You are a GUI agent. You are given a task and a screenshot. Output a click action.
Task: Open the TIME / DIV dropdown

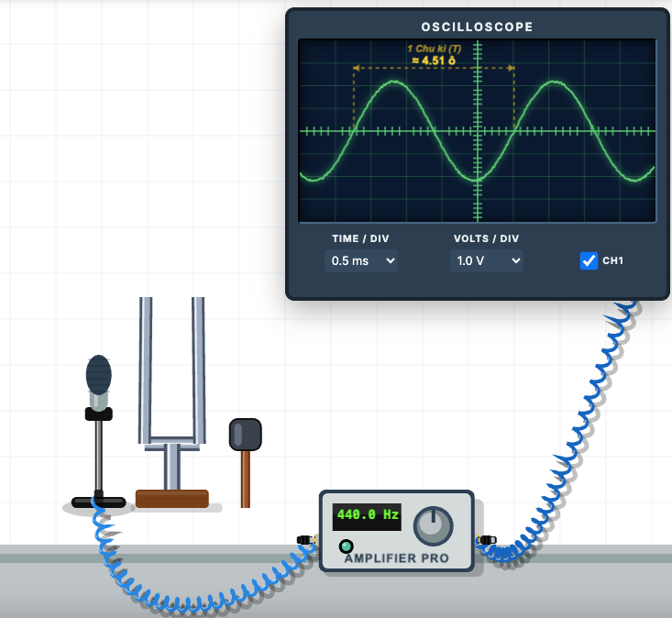click(360, 261)
